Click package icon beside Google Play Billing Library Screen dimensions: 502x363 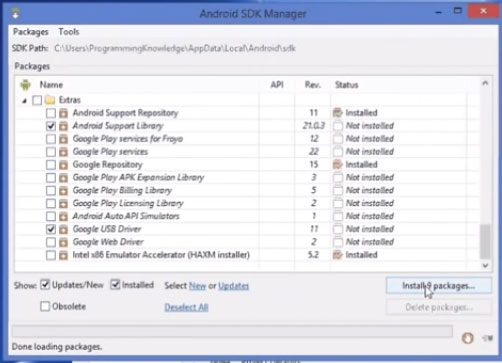pyautogui.click(x=63, y=191)
